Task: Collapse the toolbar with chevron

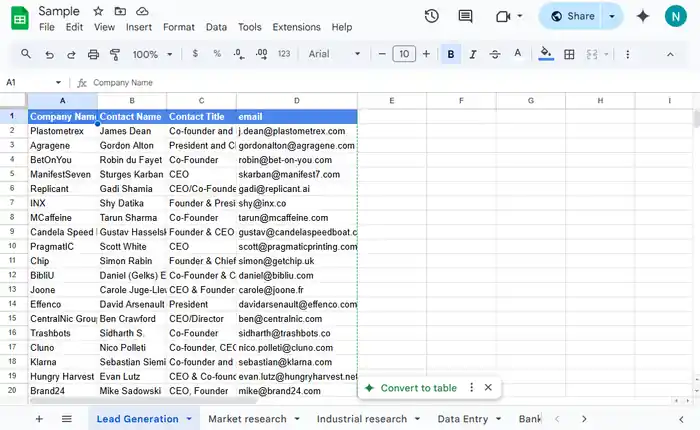Action: tap(670, 54)
